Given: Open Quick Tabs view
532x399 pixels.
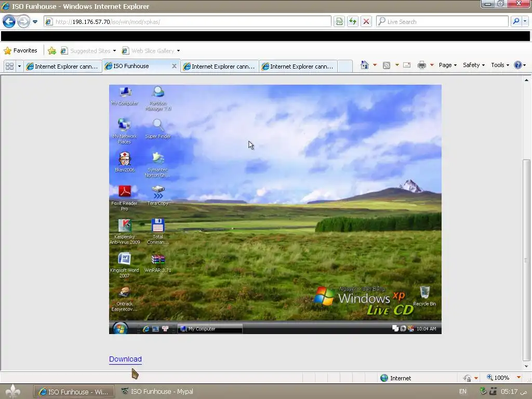Looking at the screenshot, I should [9, 66].
